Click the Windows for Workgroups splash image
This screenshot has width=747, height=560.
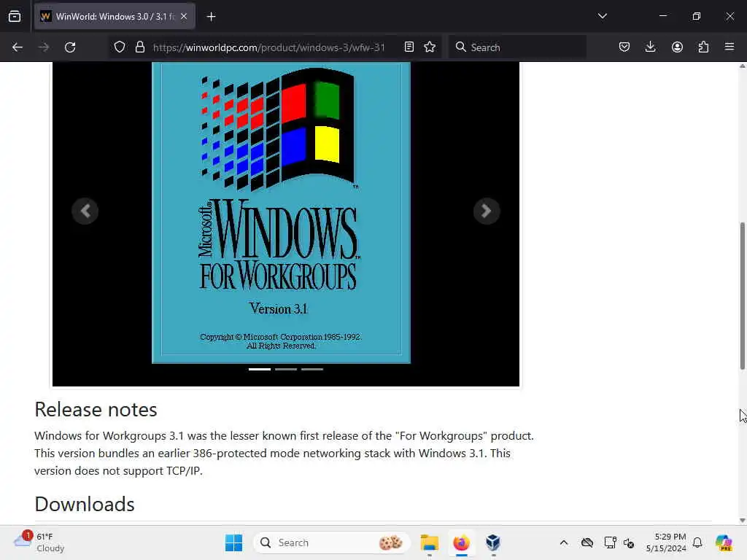pyautogui.click(x=281, y=213)
